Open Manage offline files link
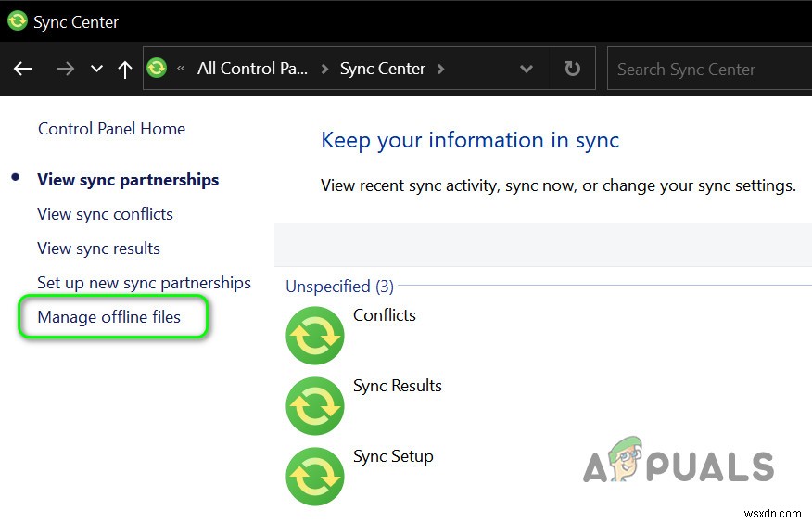Image resolution: width=812 pixels, height=523 pixels. 108,316
